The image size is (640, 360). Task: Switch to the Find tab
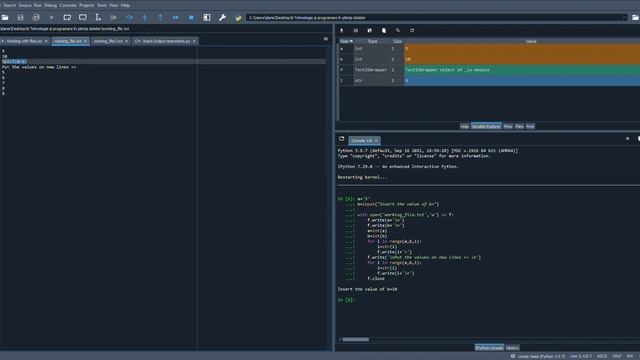click(530, 127)
